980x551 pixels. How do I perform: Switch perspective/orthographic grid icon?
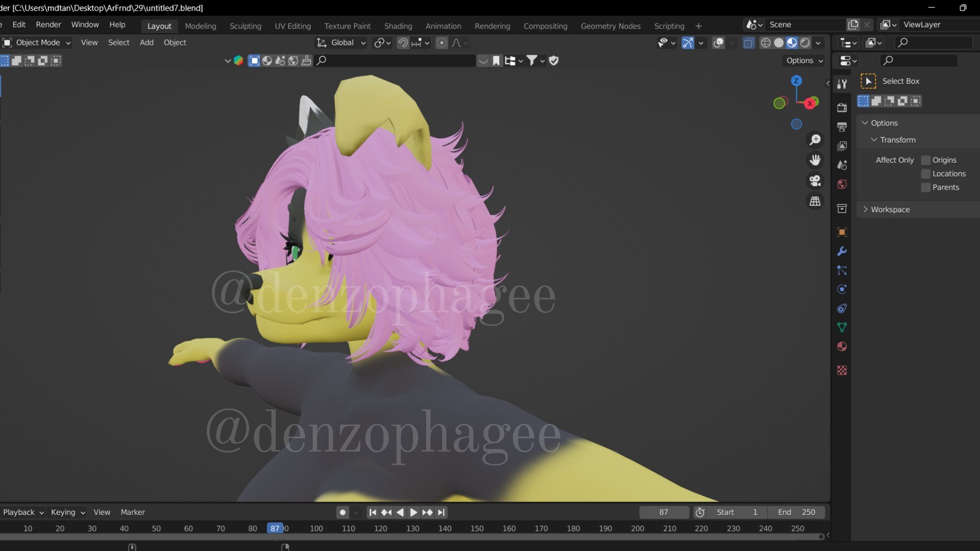815,202
